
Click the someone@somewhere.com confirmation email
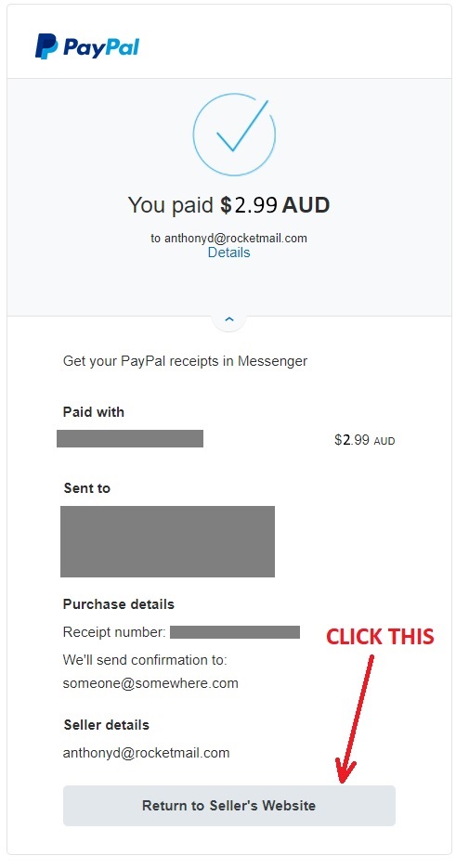click(150, 683)
